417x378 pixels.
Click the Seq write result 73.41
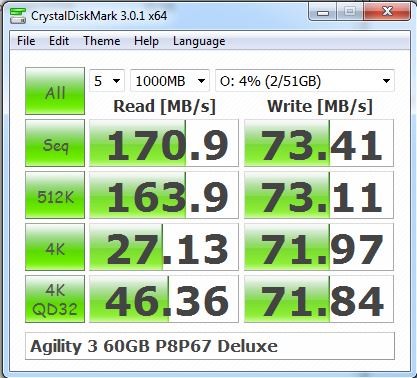click(x=319, y=143)
